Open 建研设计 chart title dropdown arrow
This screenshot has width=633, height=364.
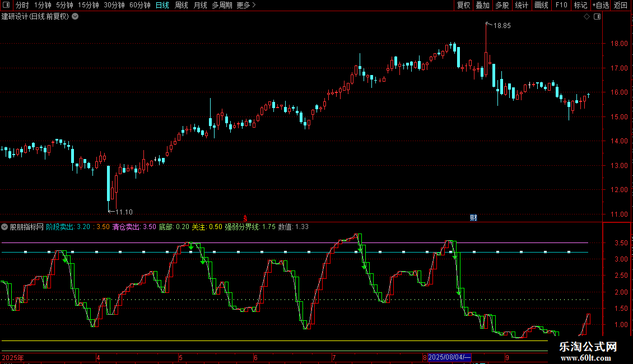(75, 17)
